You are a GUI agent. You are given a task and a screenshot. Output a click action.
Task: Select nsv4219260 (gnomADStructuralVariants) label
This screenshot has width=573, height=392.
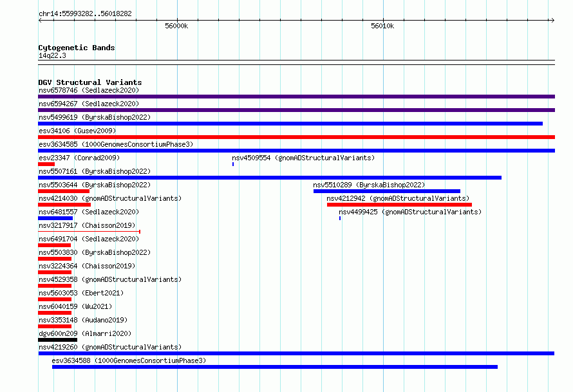pyautogui.click(x=110, y=347)
